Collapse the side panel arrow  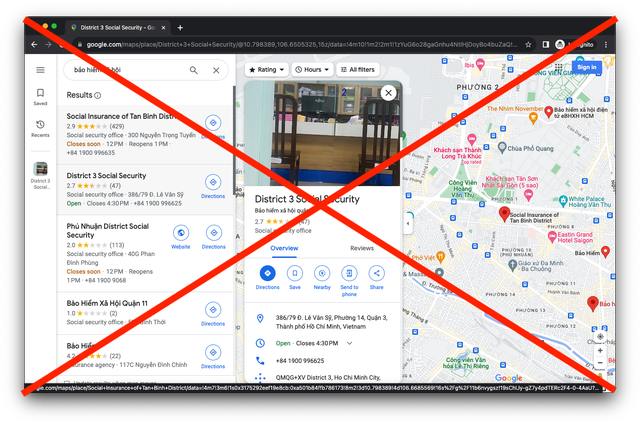(x=407, y=223)
